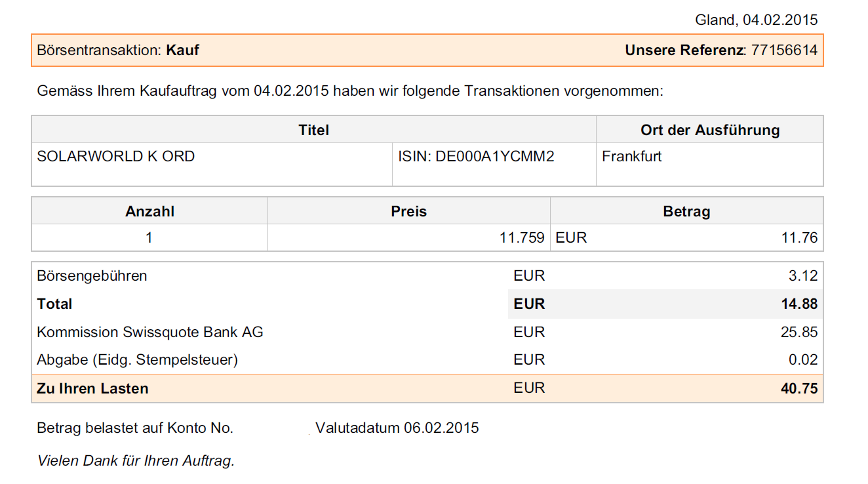Click the price value 11.759

pyautogui.click(x=522, y=238)
